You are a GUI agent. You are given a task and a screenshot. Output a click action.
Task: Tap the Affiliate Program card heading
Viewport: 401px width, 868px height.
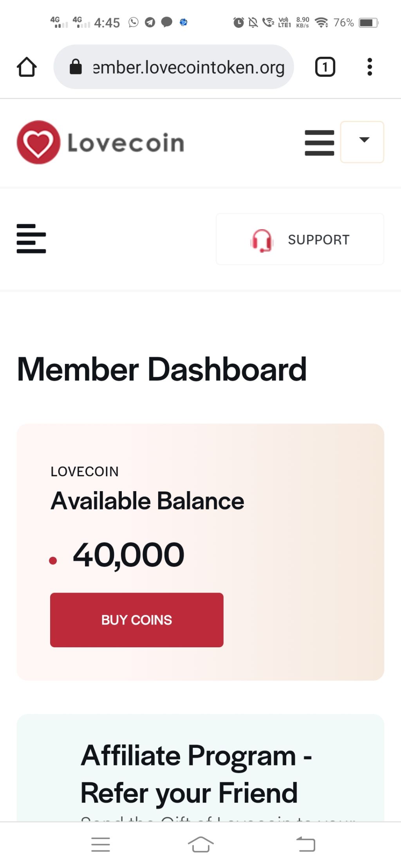[196, 774]
